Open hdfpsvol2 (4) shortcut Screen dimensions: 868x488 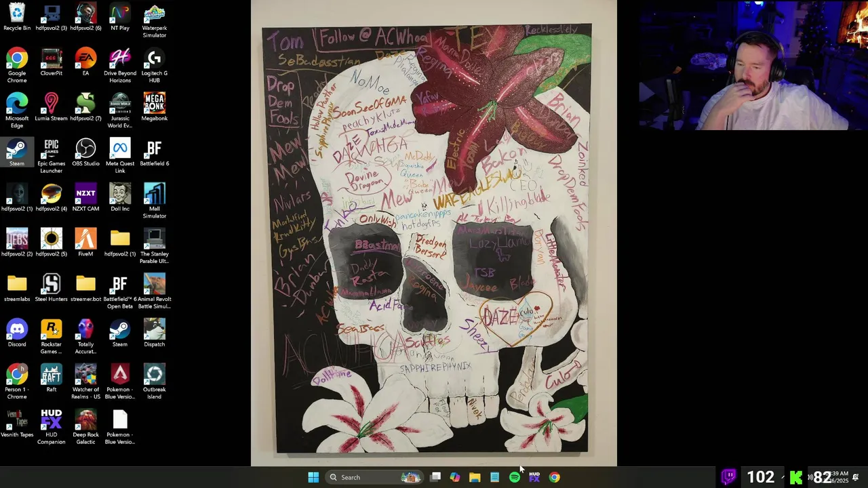tap(52, 198)
